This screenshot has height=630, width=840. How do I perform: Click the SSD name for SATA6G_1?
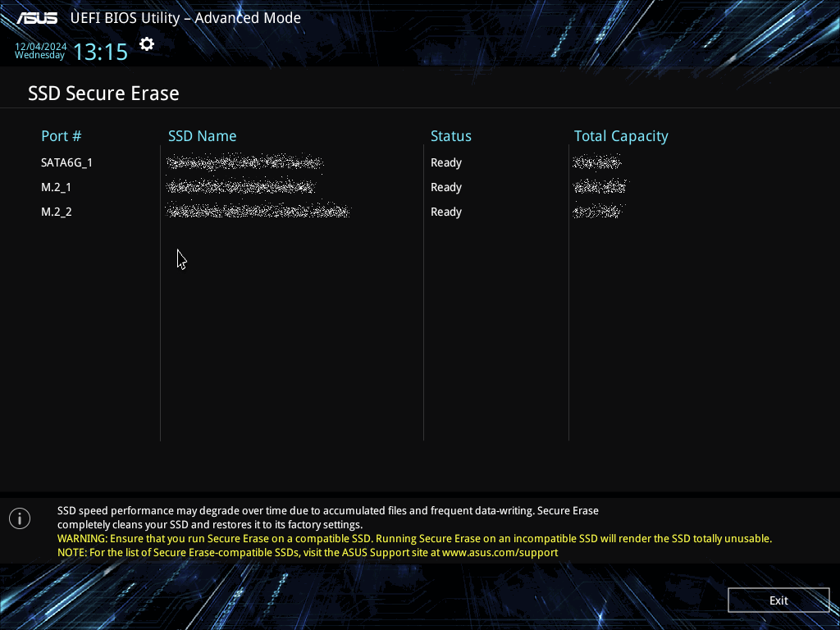(244, 162)
